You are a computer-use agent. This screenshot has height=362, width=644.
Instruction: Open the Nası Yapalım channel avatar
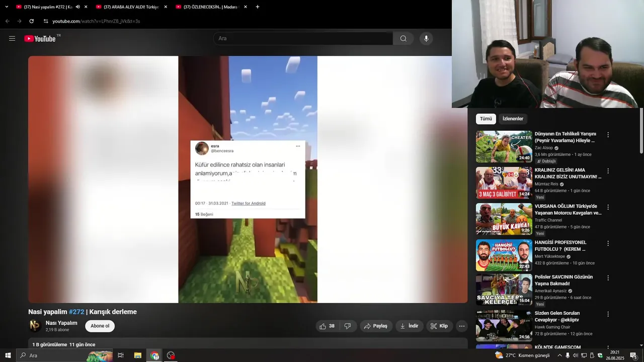[x=35, y=326]
